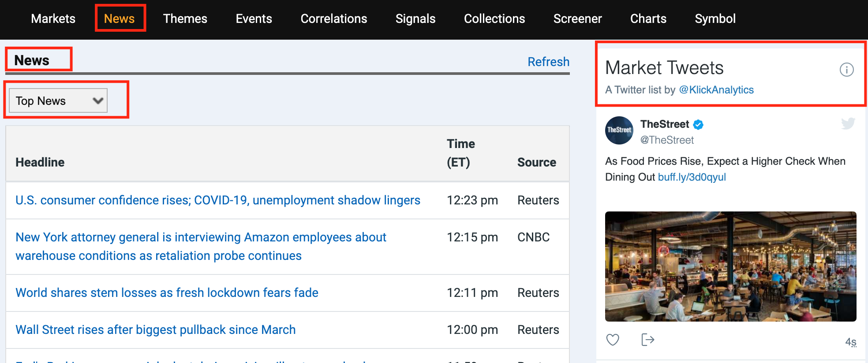Click the Headline column header
868x363 pixels.
(x=40, y=162)
